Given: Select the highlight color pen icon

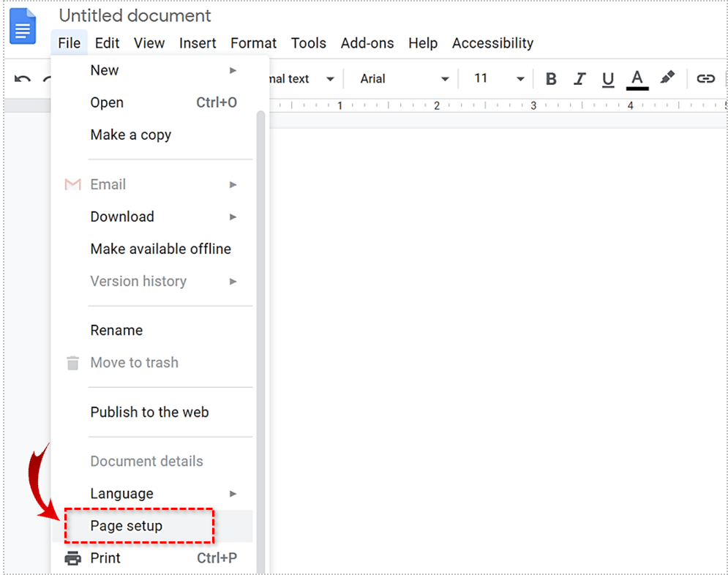Looking at the screenshot, I should click(x=667, y=78).
